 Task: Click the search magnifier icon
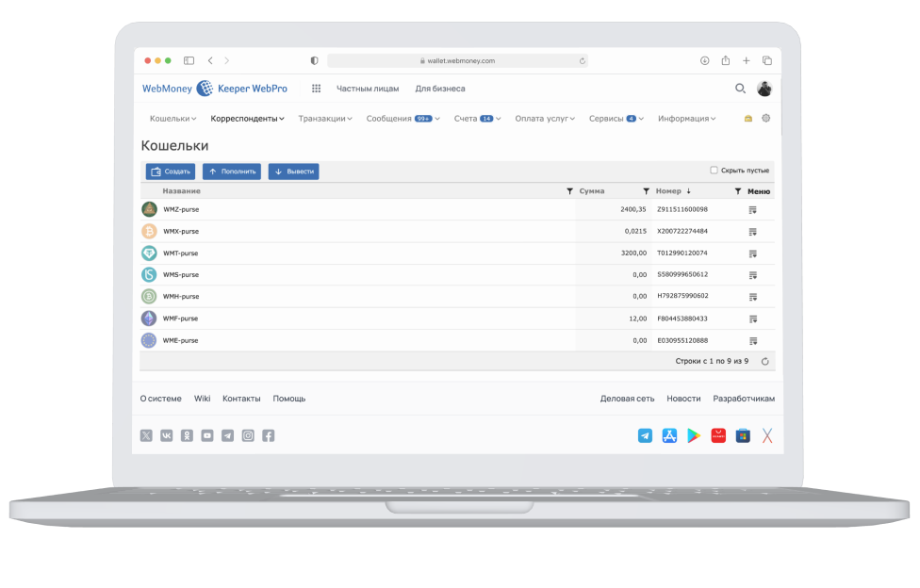(x=740, y=89)
